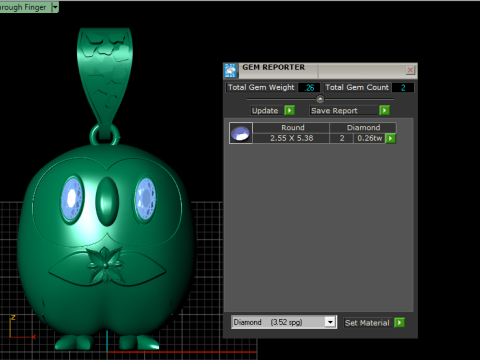Click the Gem Reporter title bar icon
This screenshot has width=480, height=360.
coord(230,70)
